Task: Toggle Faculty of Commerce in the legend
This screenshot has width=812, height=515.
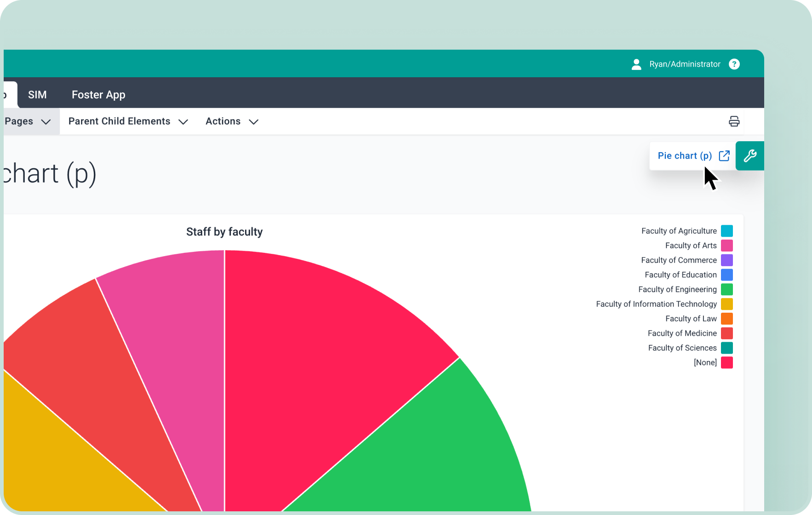Action: [679, 260]
